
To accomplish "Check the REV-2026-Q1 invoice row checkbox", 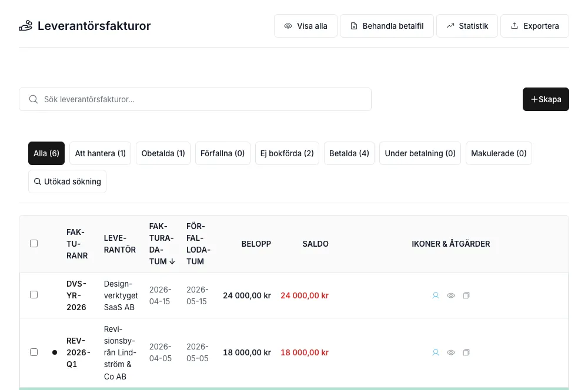I will 34,352.
